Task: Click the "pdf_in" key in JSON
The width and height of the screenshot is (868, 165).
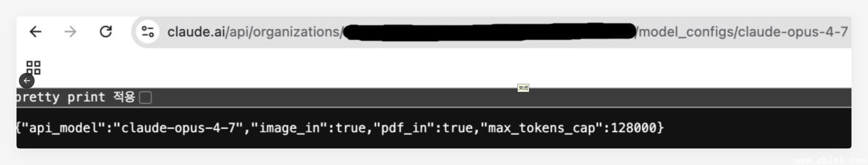Action: [x=404, y=128]
